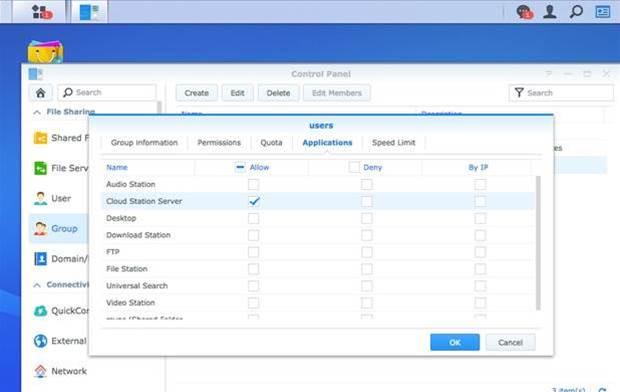Open the Network section
Screen dimensions: 620x392
click(59, 371)
